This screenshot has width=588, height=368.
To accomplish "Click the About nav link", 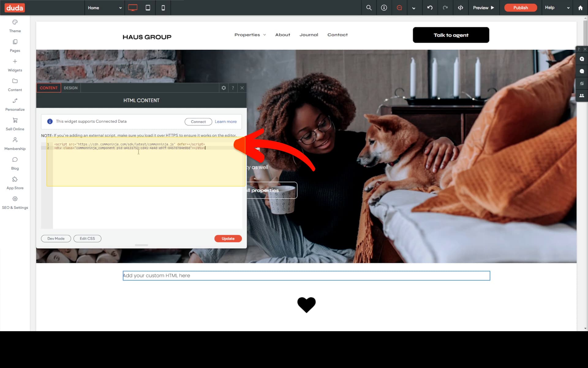I will coord(283,35).
